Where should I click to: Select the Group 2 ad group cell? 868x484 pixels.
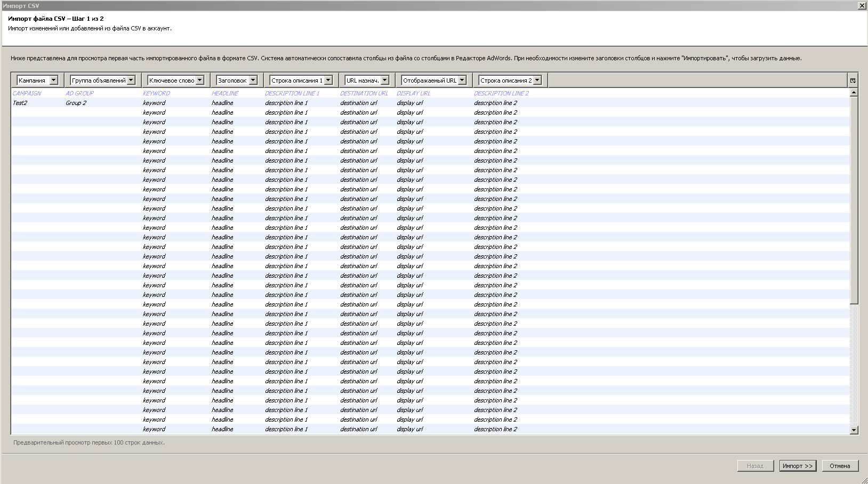(76, 103)
